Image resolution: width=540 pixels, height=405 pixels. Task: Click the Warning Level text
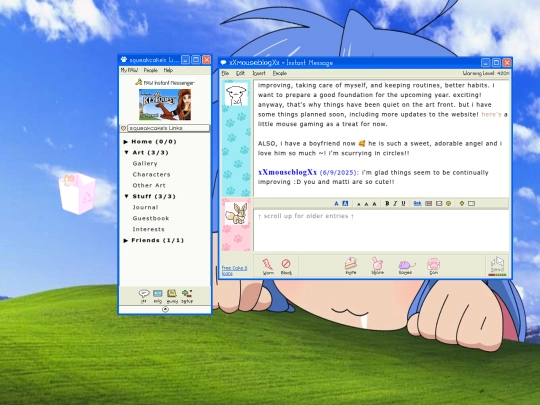(x=486, y=73)
